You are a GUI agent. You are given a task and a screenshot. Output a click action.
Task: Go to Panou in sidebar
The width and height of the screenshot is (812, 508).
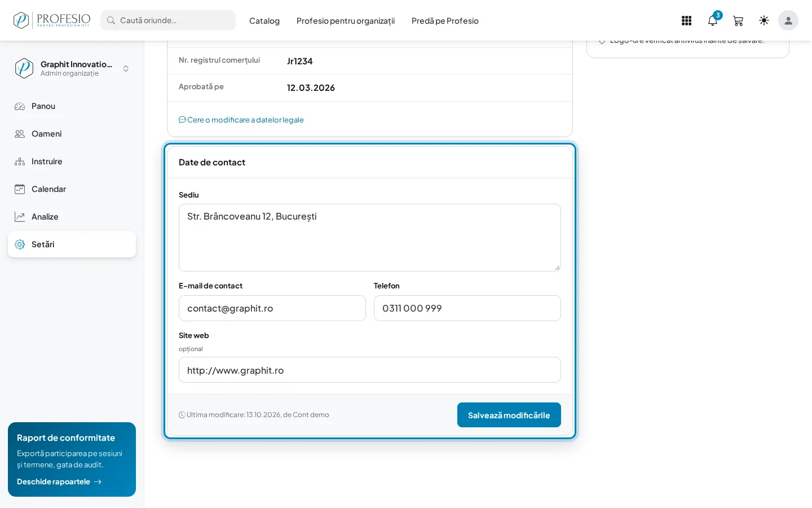(72, 106)
